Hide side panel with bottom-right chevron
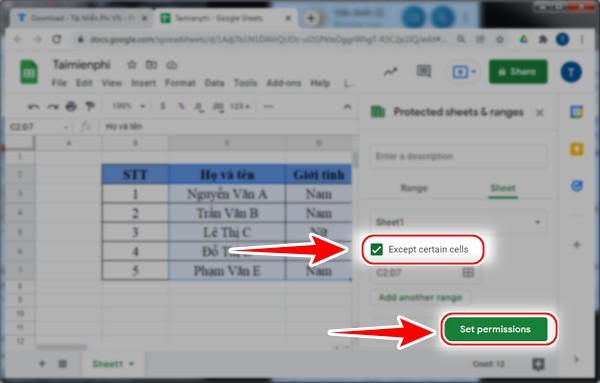600x383 pixels. 577,359
